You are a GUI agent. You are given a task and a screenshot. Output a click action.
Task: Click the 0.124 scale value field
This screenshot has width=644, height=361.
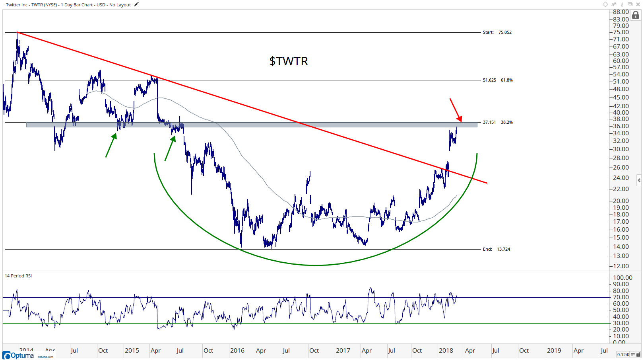623,355
